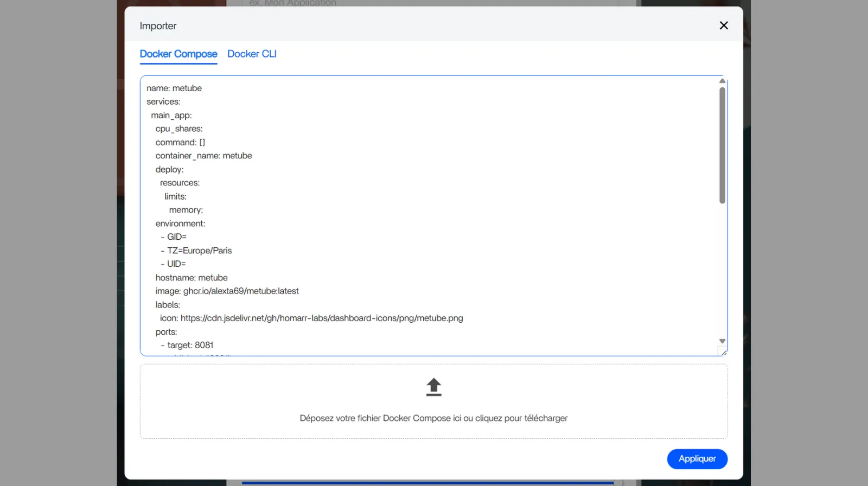Click the Docker Compose file drop text
The height and width of the screenshot is (486, 868).
point(433,418)
